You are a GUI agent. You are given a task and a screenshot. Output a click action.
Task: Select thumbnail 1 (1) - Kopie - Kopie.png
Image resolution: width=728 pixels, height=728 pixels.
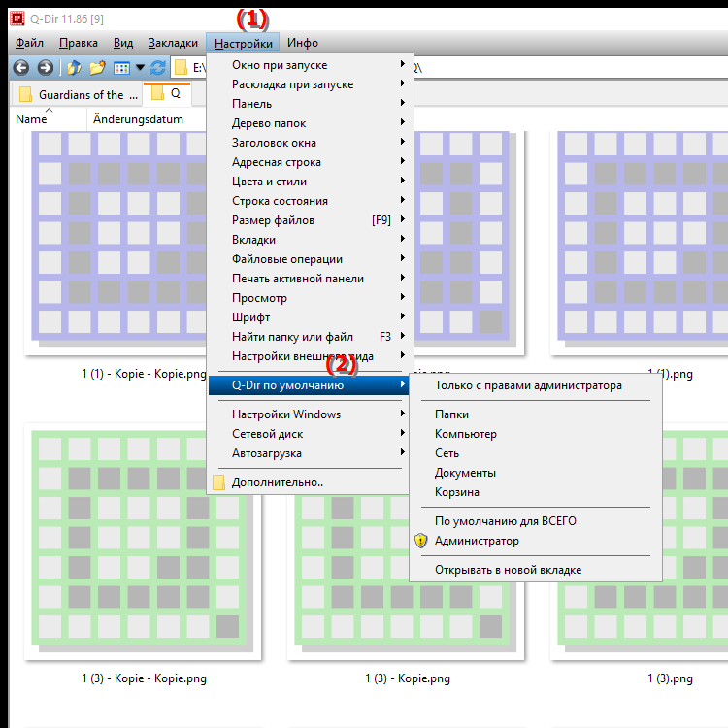116,242
